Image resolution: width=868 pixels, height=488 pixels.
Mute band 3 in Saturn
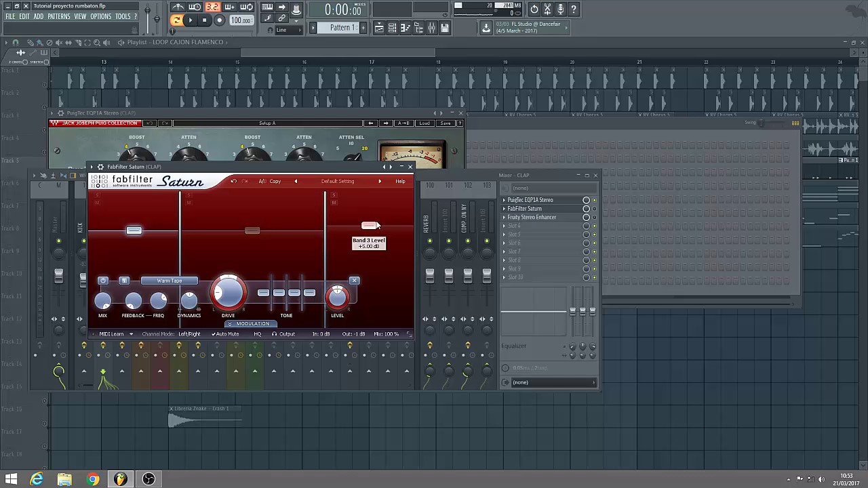coord(334,203)
